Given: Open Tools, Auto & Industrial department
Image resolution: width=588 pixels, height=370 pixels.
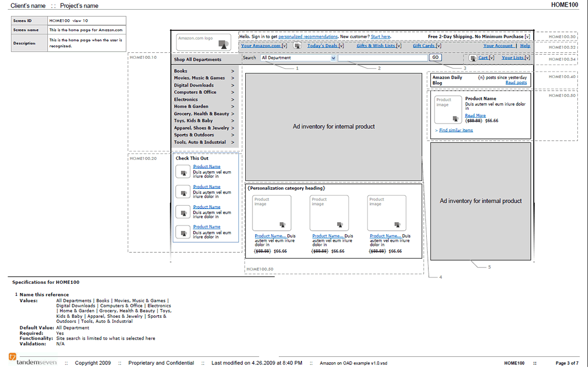Looking at the screenshot, I should click(200, 142).
